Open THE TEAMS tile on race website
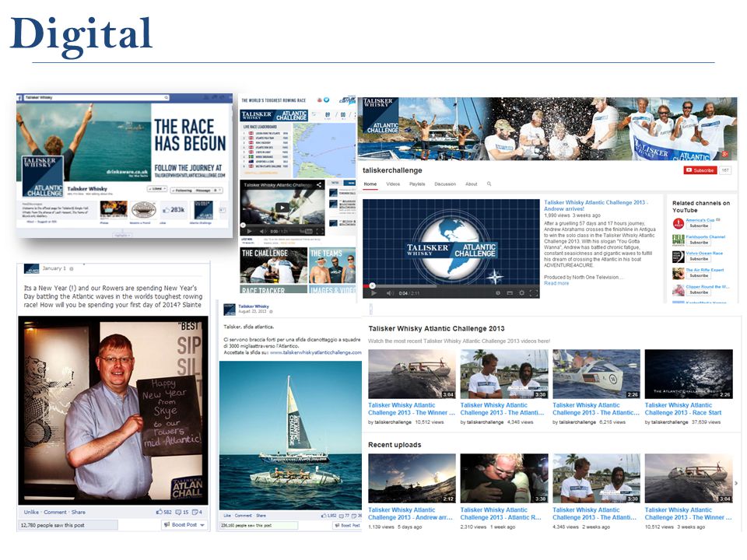Screen dimensions: 747x560 [x=332, y=265]
